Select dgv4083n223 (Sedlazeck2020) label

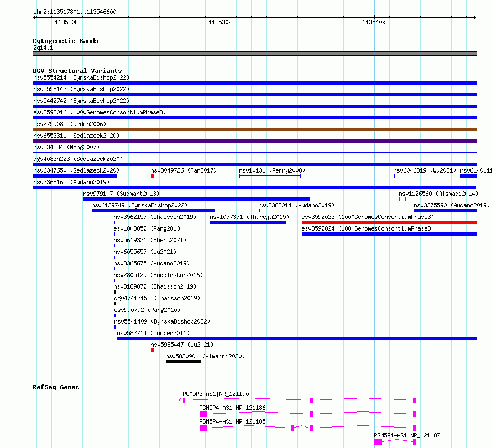78,159
